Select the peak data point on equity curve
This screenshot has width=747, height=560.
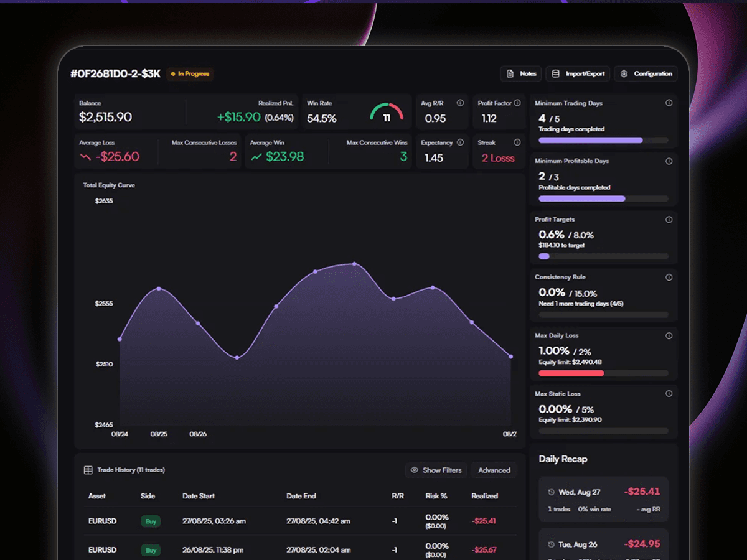pos(354,264)
